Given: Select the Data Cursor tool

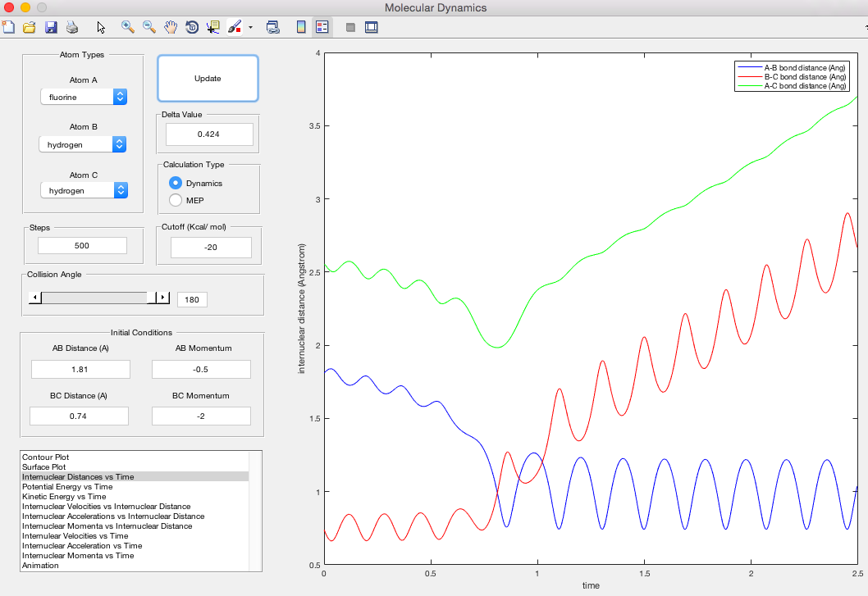Looking at the screenshot, I should point(213,27).
